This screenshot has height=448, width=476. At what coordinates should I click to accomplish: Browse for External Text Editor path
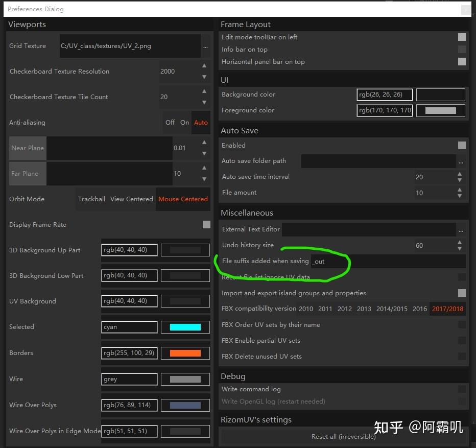tap(461, 229)
